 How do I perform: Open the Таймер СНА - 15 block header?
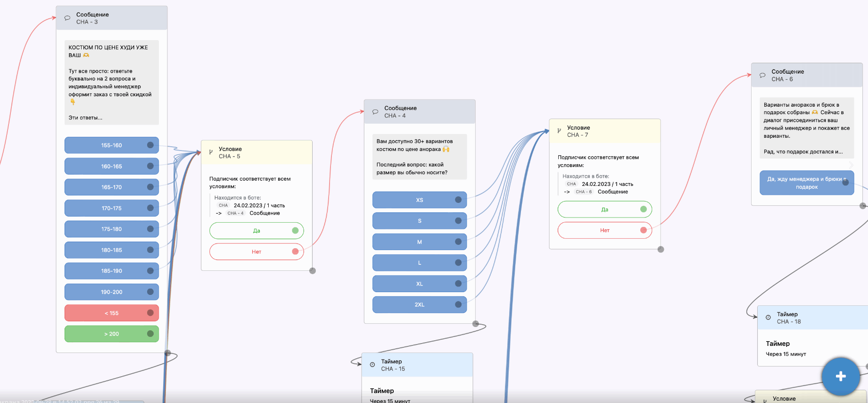[x=417, y=365]
